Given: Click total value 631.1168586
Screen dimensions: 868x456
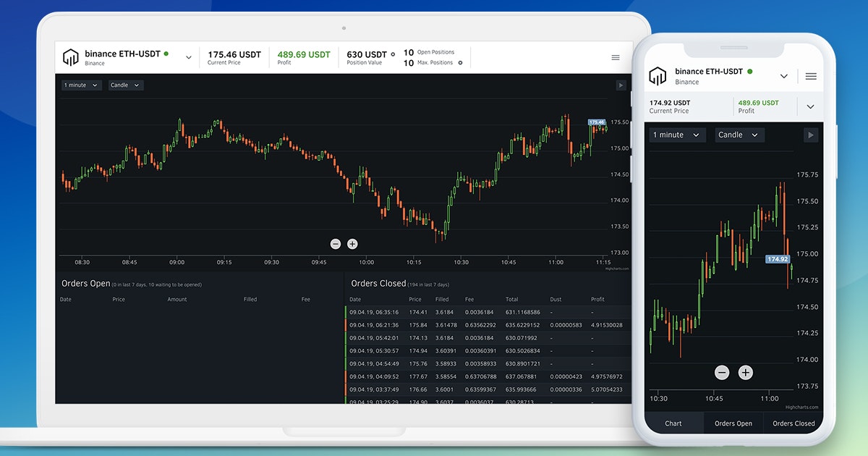Looking at the screenshot, I should coord(523,313).
